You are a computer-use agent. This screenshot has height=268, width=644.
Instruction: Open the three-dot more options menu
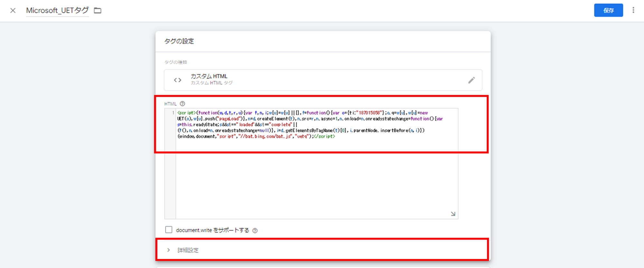coord(633,10)
